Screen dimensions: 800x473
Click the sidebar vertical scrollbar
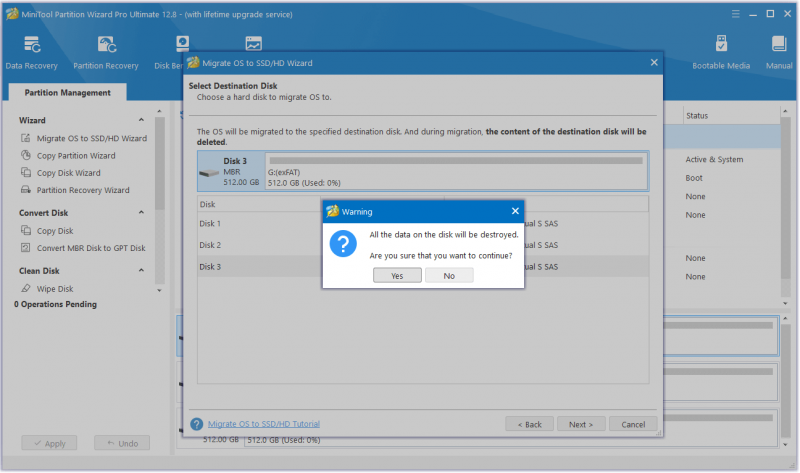(x=160, y=199)
